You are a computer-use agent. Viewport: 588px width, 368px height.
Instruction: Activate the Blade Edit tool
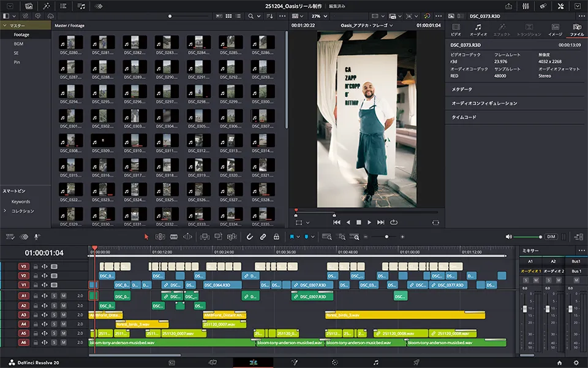point(174,237)
